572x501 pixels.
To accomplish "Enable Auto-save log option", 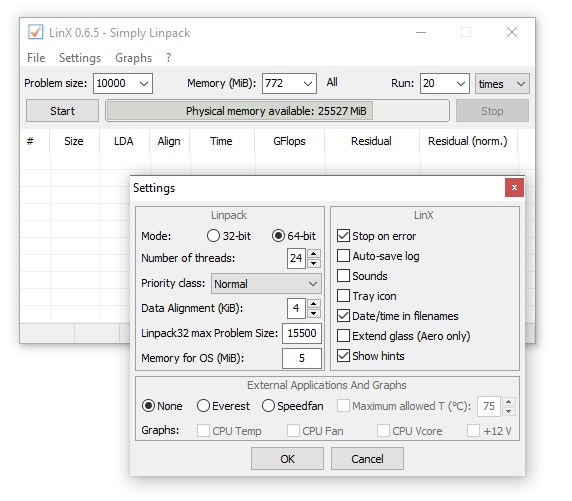I will pyautogui.click(x=378, y=256).
